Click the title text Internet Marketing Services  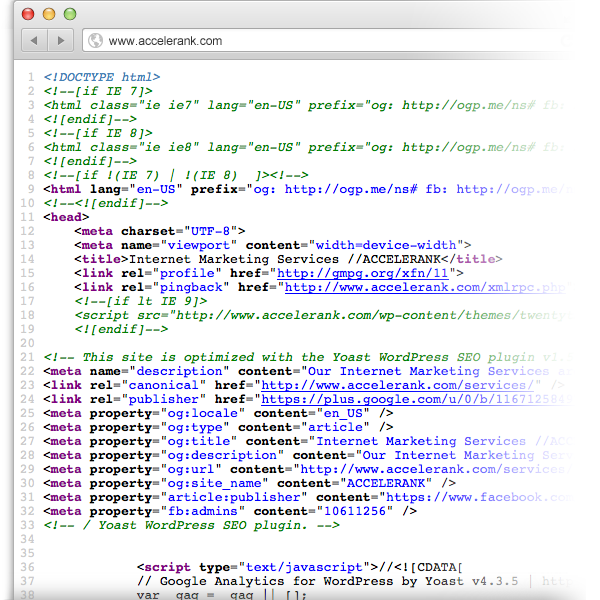point(233,259)
